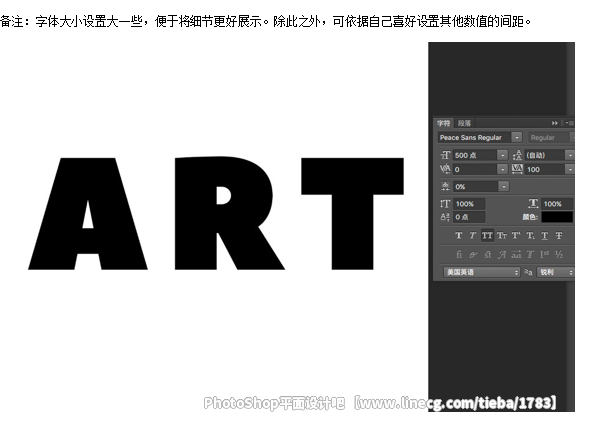Click contextual alternates OpenType icon
612x422 pixels.
coord(473,255)
